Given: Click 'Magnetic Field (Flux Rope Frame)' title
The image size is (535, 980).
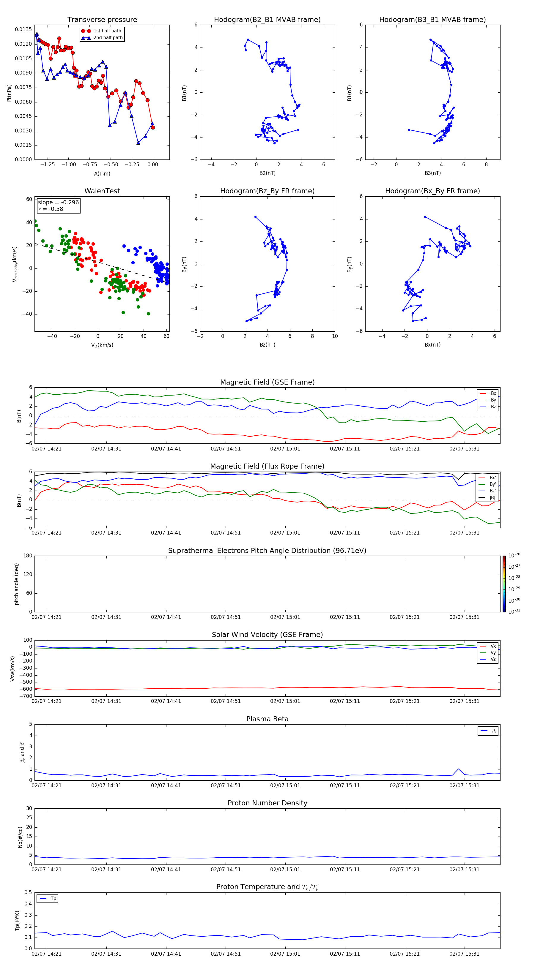Looking at the screenshot, I should [x=267, y=467].
